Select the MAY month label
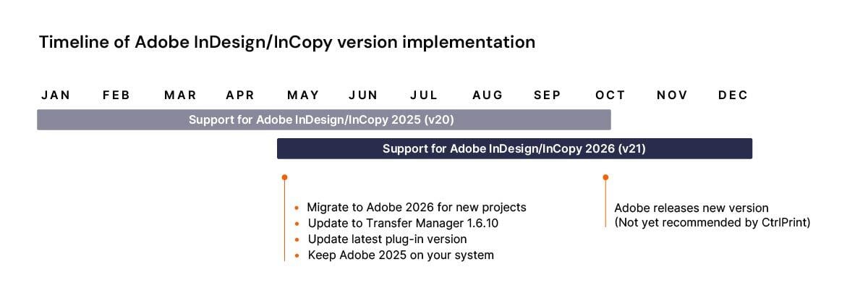This screenshot has width=868, height=306. tap(303, 95)
